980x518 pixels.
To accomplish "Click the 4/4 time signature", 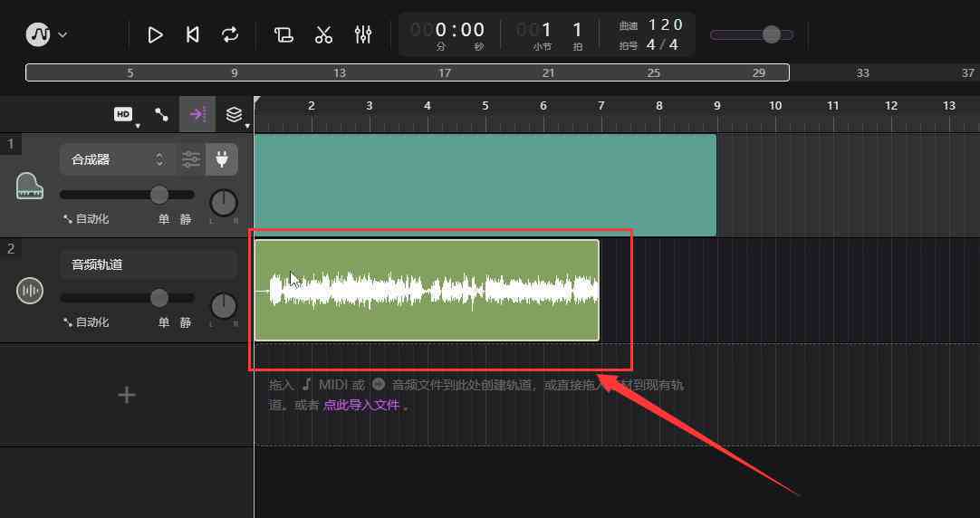I will tap(662, 45).
